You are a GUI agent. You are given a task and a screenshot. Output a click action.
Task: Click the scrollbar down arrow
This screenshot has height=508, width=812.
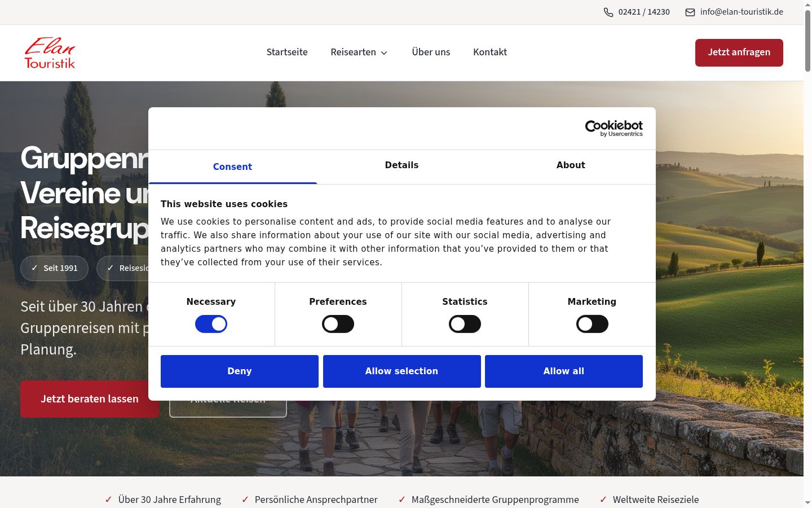pos(807,502)
